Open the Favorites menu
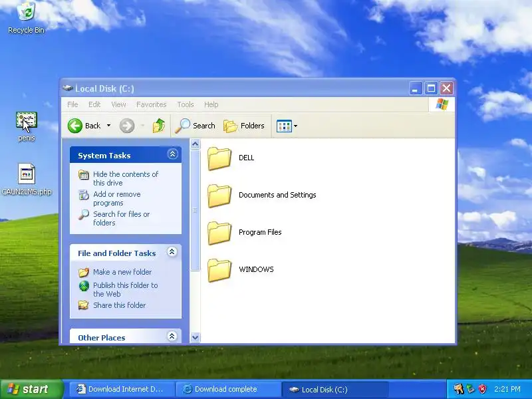 (152, 104)
